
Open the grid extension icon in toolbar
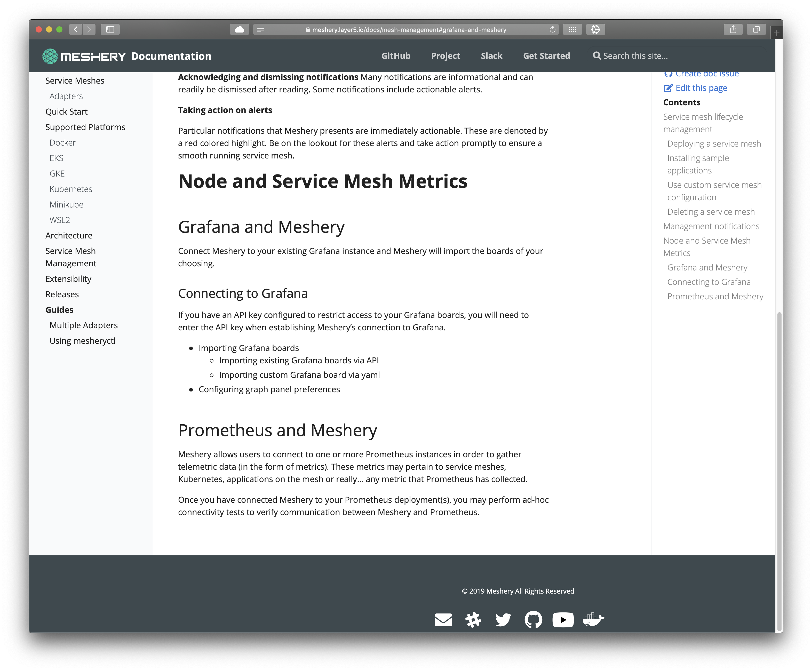[572, 29]
